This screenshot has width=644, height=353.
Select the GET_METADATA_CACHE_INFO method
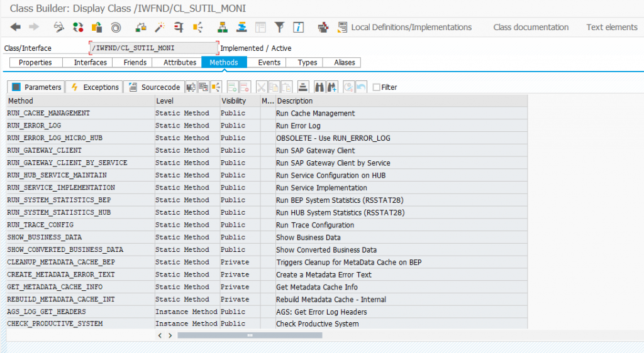click(x=55, y=286)
